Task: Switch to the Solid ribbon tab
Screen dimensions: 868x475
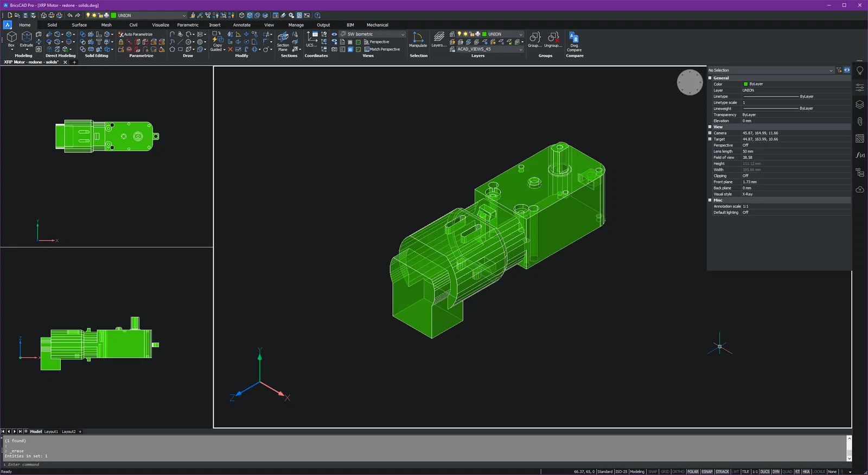Action: coord(52,25)
